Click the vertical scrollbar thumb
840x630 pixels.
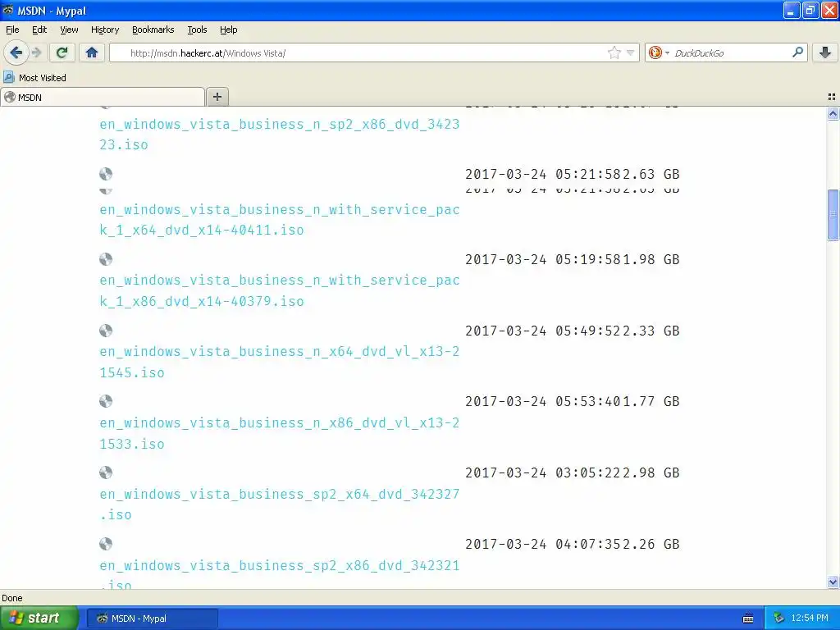click(833, 215)
